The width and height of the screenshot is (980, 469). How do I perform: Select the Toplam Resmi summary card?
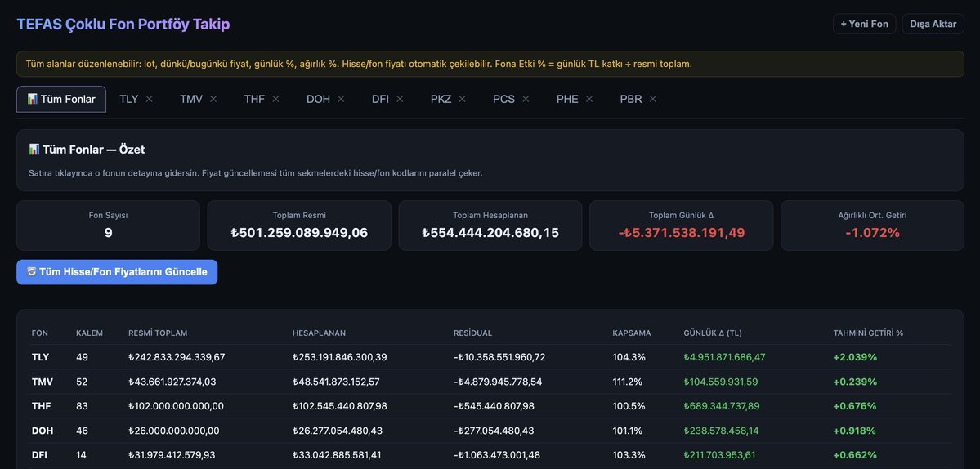(299, 226)
